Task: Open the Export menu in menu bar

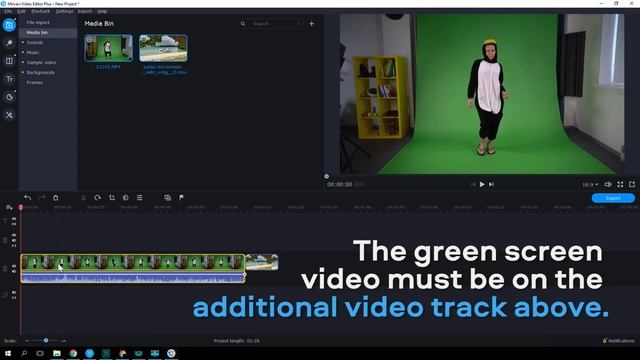Action: [84, 11]
